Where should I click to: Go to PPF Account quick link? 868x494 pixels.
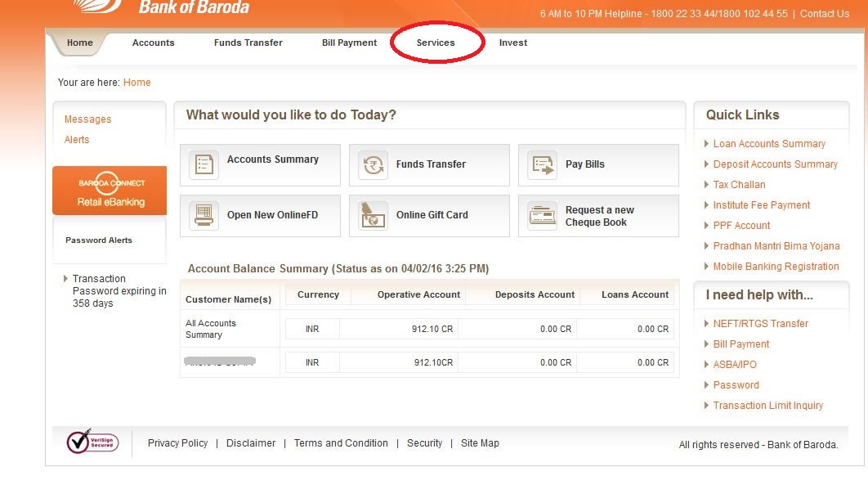(741, 226)
